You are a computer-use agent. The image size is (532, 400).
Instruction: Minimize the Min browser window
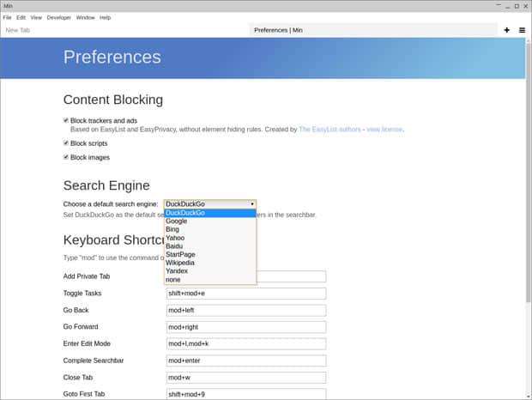(505, 6)
